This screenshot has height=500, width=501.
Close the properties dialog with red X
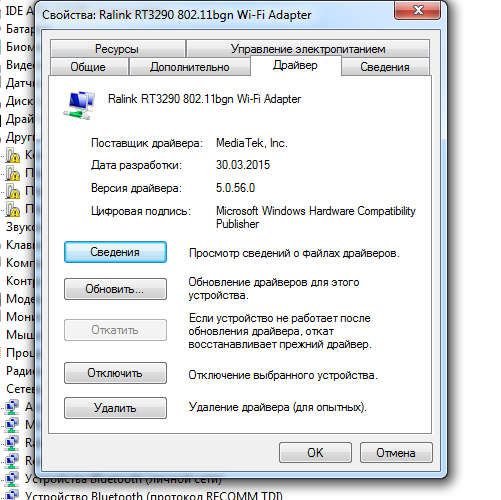pos(417,10)
